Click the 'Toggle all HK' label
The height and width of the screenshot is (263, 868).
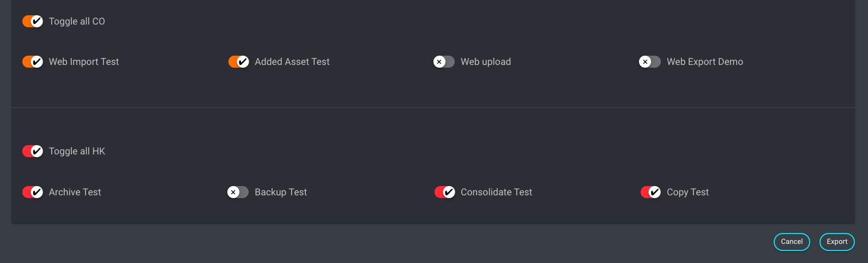[77, 151]
